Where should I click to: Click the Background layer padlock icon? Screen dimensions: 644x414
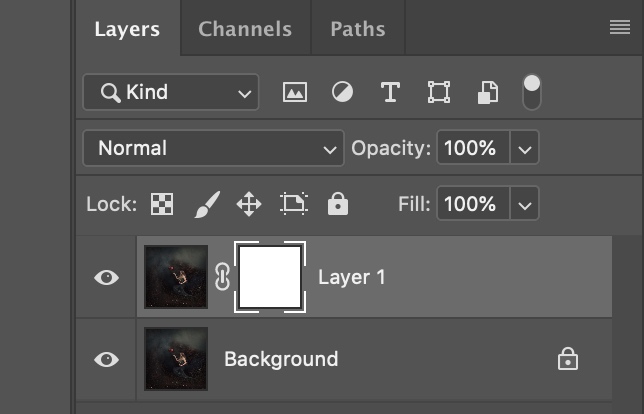[x=568, y=359]
